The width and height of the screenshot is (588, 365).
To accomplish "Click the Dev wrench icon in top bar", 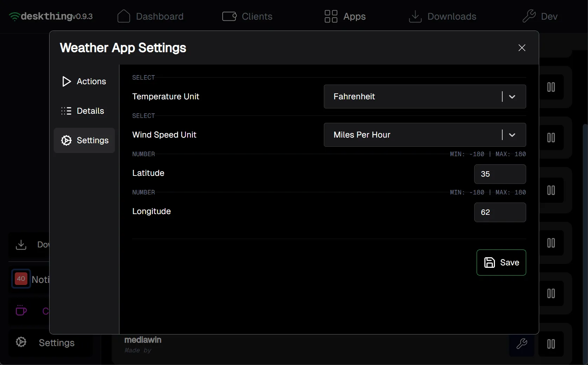I will point(529,16).
